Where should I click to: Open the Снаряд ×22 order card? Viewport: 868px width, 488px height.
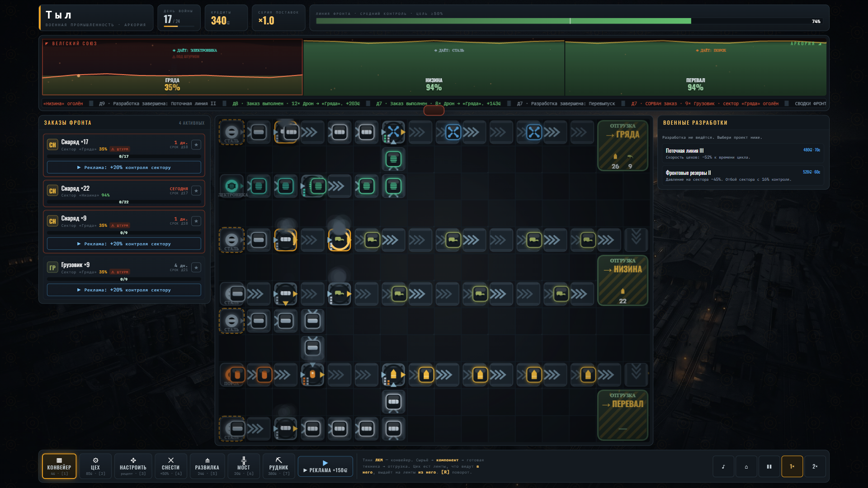coord(124,193)
